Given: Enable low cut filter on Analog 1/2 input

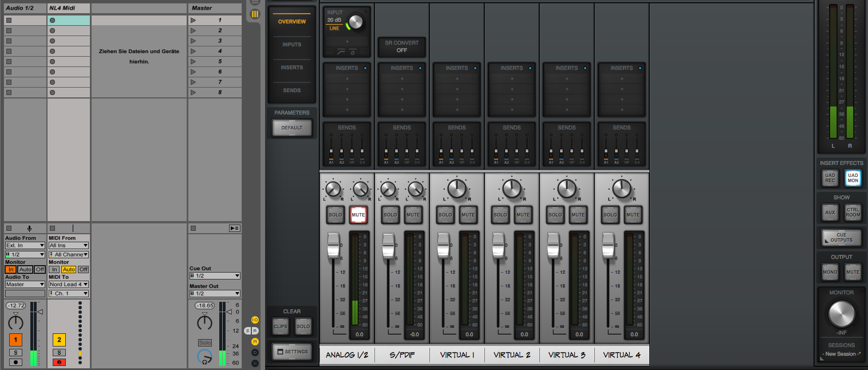Looking at the screenshot, I should [340, 52].
